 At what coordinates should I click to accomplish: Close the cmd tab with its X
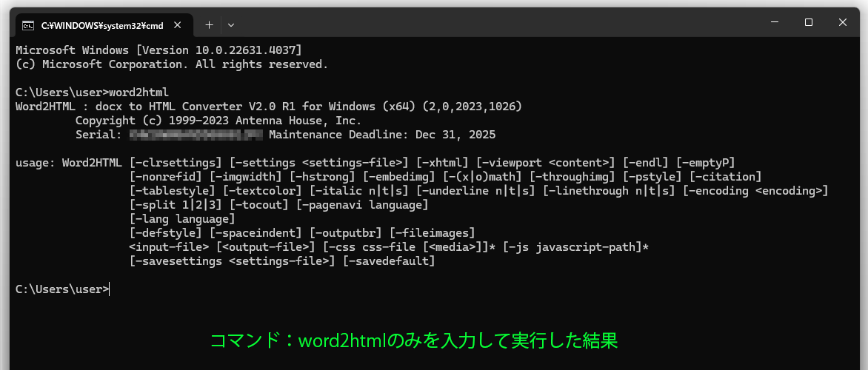click(179, 25)
